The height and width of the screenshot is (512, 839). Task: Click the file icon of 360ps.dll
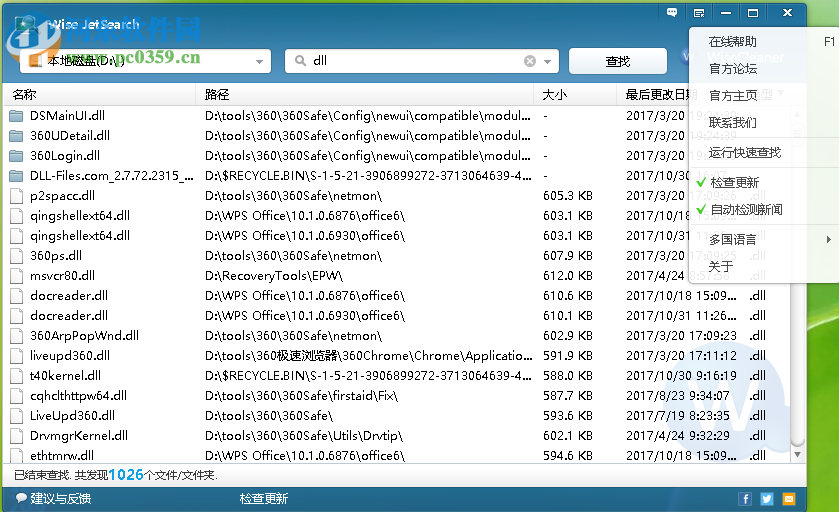(x=17, y=256)
